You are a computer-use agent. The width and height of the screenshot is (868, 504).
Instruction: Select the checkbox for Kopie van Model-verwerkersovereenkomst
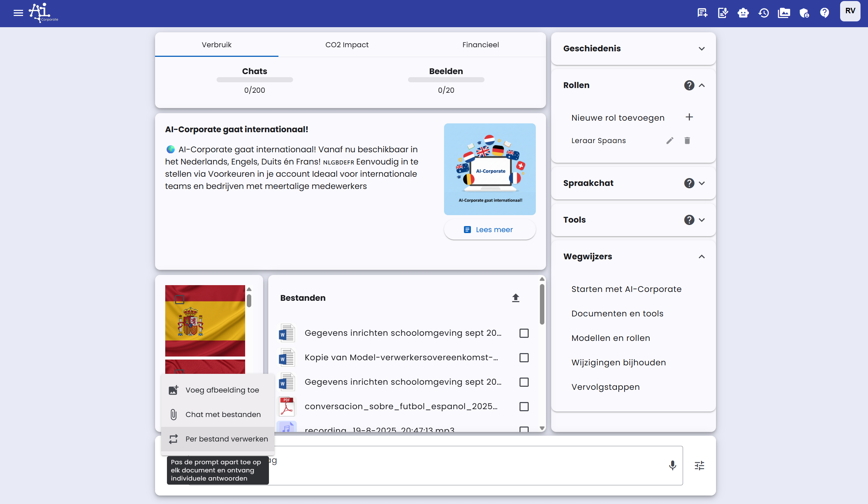(524, 358)
